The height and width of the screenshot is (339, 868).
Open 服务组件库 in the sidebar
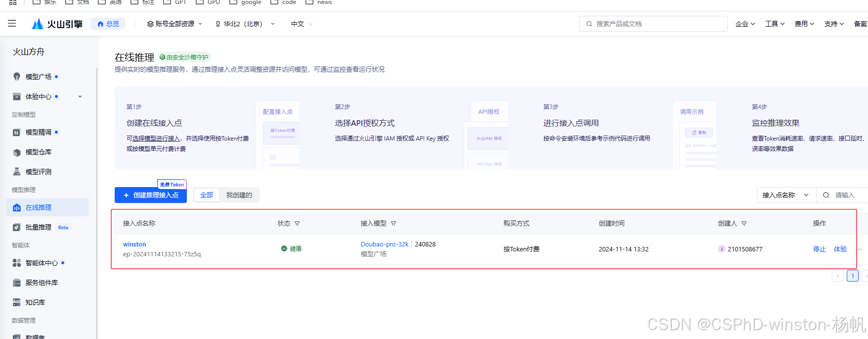point(42,283)
